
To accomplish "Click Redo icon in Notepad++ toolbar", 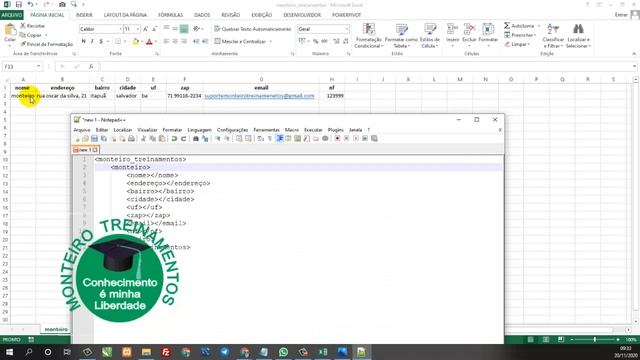I will (184, 138).
